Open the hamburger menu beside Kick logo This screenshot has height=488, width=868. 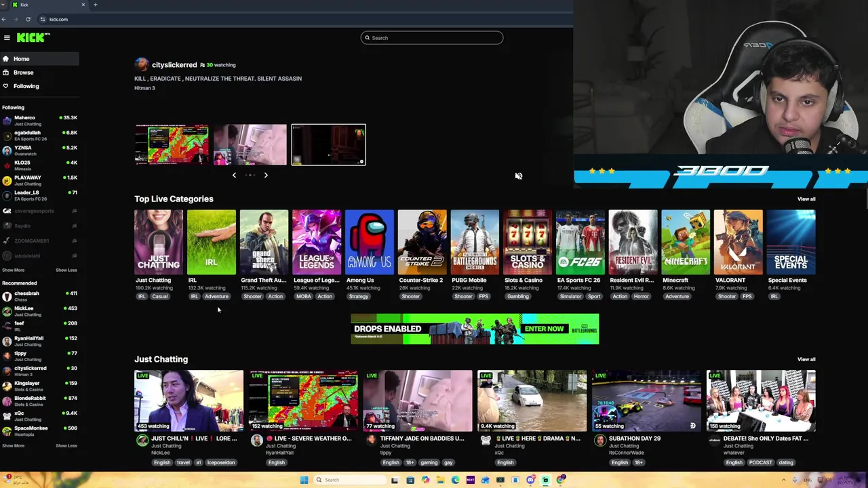point(7,38)
